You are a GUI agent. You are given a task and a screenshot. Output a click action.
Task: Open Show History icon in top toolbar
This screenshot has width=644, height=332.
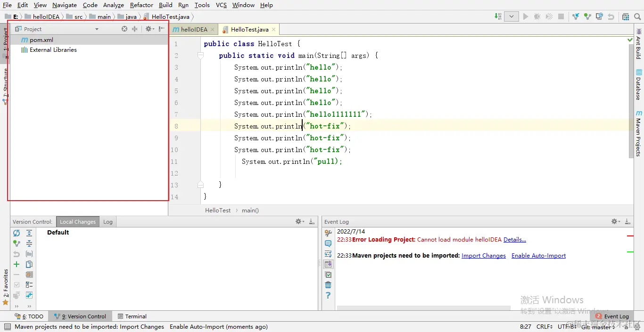click(x=599, y=16)
